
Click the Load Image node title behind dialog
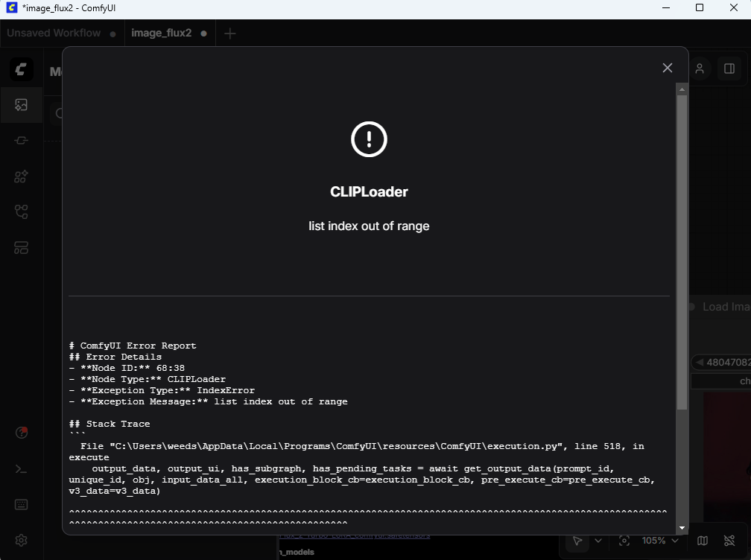click(x=726, y=307)
